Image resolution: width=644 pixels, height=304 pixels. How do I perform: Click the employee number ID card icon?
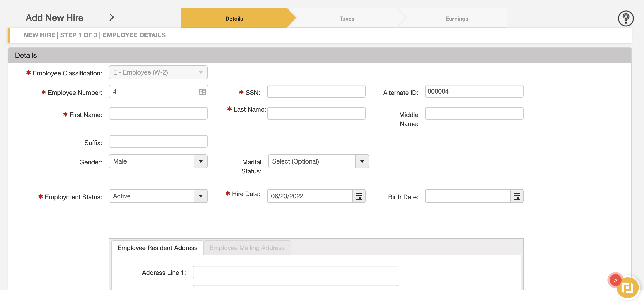(202, 92)
